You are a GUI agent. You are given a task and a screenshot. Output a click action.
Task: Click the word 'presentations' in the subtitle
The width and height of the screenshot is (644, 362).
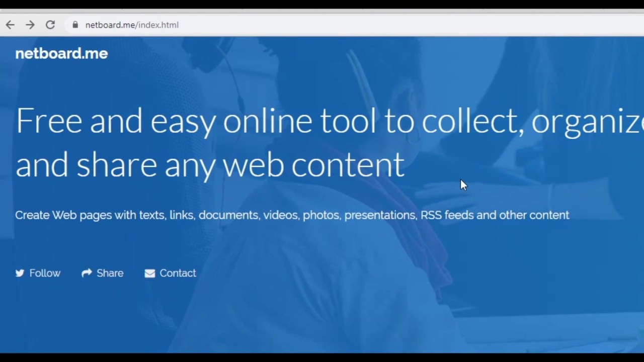pos(380,215)
